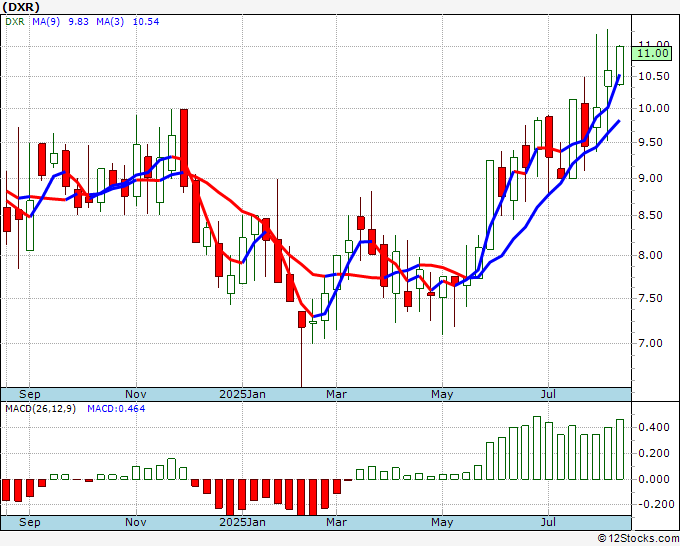The width and height of the screenshot is (680, 546).
Task: Click the MA(9) value 9.83
Action: click(x=78, y=21)
